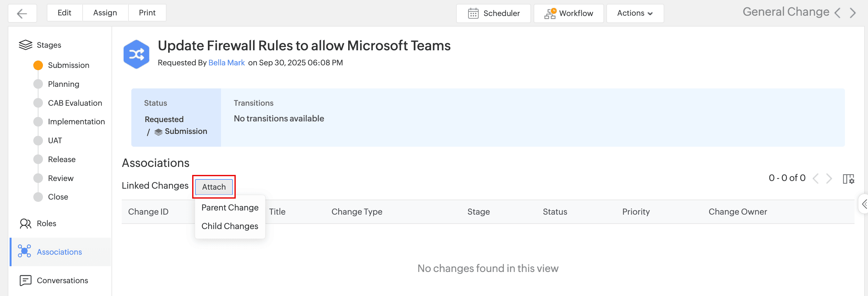Click the Conversations chat icon
The image size is (868, 296).
click(26, 281)
